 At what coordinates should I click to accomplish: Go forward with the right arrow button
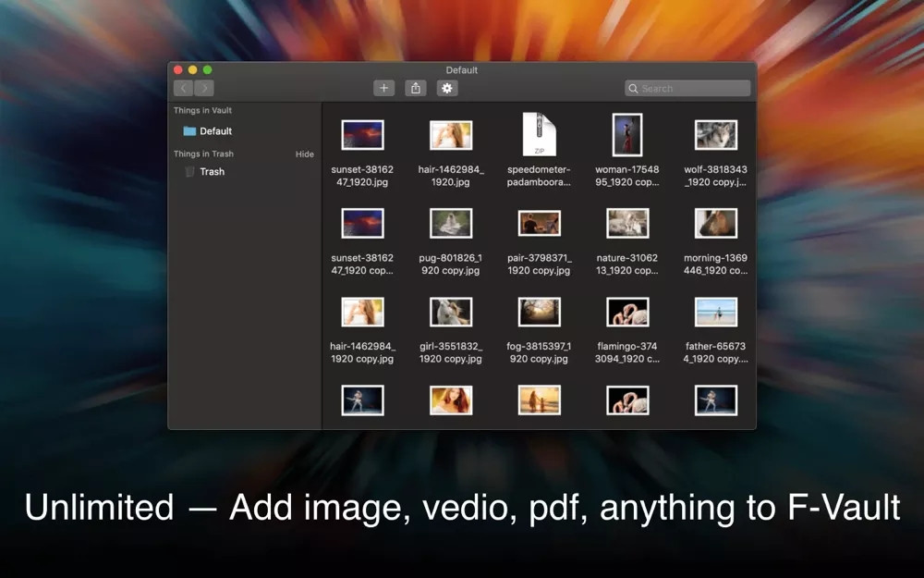click(x=204, y=88)
